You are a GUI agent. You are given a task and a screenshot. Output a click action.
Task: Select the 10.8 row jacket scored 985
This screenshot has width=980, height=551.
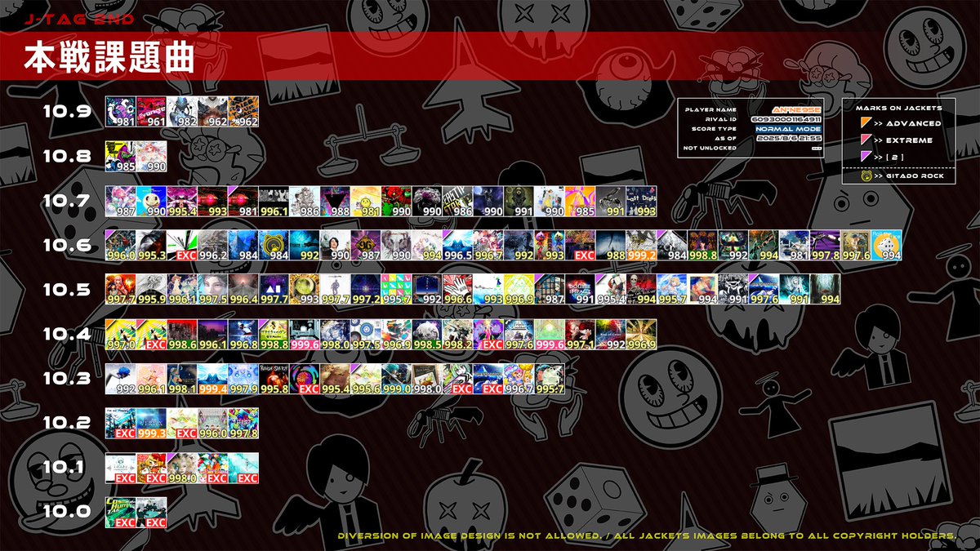[x=121, y=157]
